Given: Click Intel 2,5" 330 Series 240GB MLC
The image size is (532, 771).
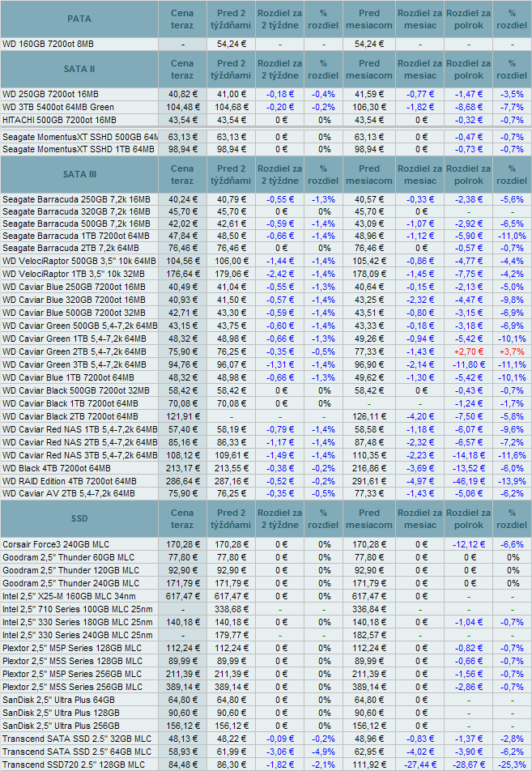Looking at the screenshot, I should pos(78,635).
